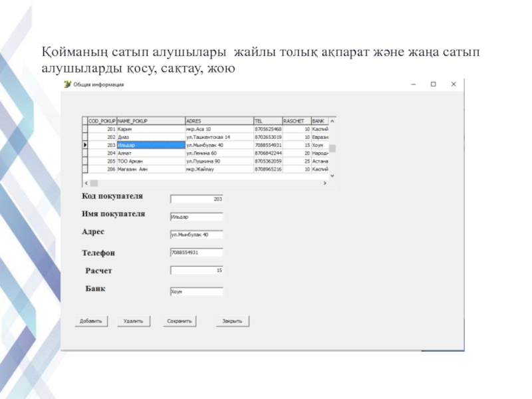Maximize the Общая информация window
Screen dimensions: 532x399
coord(433,84)
